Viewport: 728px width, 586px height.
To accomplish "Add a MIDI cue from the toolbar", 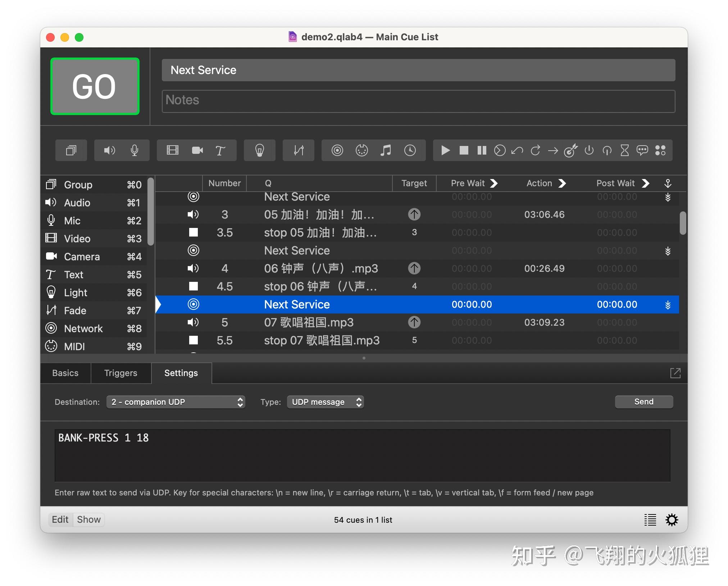I will (361, 150).
